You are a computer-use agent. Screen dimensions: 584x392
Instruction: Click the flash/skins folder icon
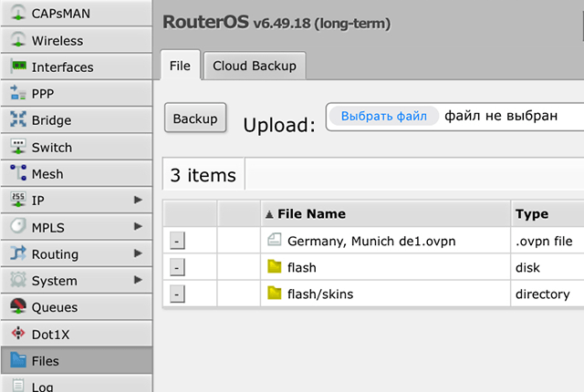(275, 293)
